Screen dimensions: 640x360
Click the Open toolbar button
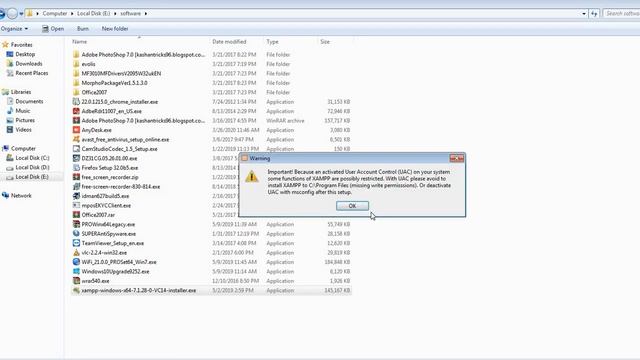(x=53, y=29)
